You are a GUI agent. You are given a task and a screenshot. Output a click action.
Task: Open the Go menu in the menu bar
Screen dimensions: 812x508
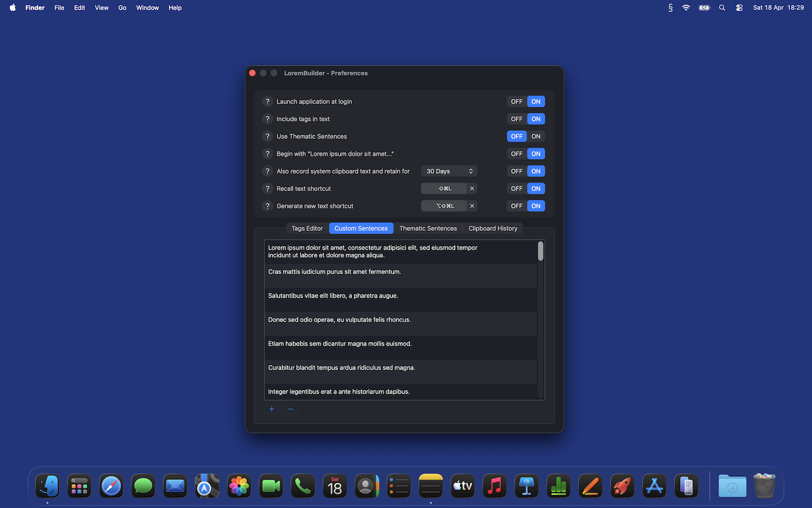coord(122,7)
